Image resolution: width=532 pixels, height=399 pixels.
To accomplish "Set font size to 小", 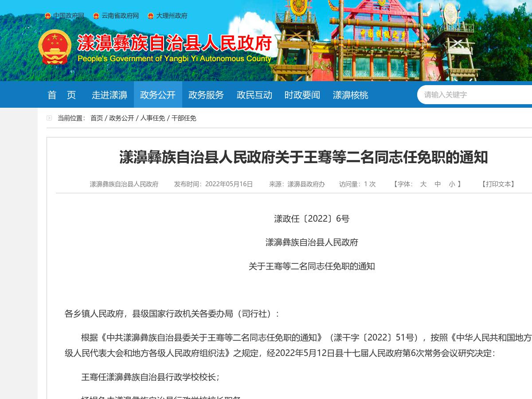I will coord(452,184).
